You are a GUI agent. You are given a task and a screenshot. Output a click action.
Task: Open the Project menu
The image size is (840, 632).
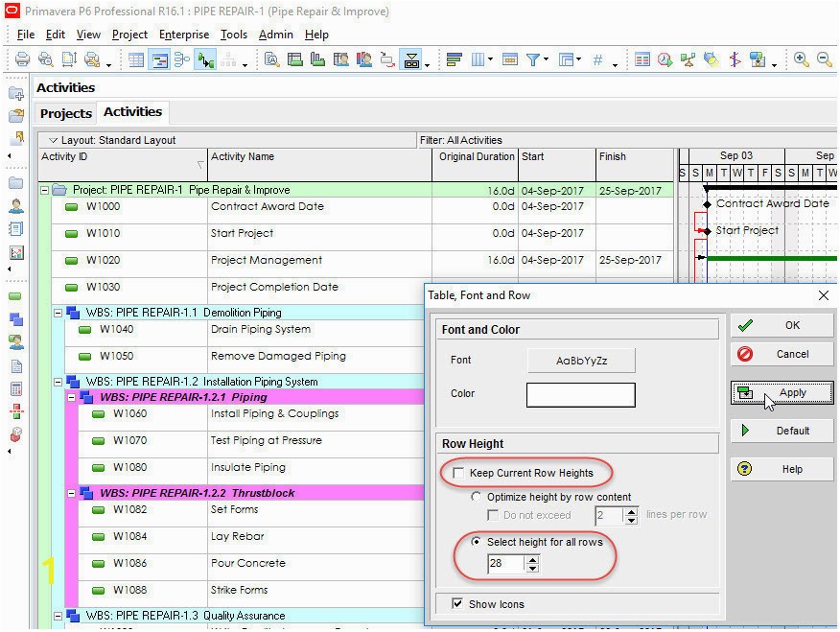coord(129,35)
